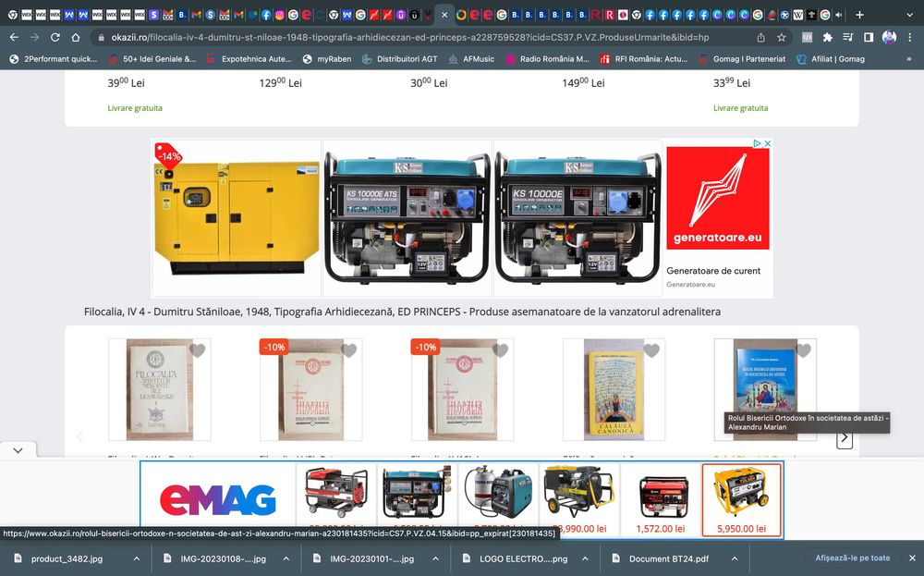924x576 pixels.
Task: Open the second Filocalia book with -10% badge
Action: click(x=311, y=389)
